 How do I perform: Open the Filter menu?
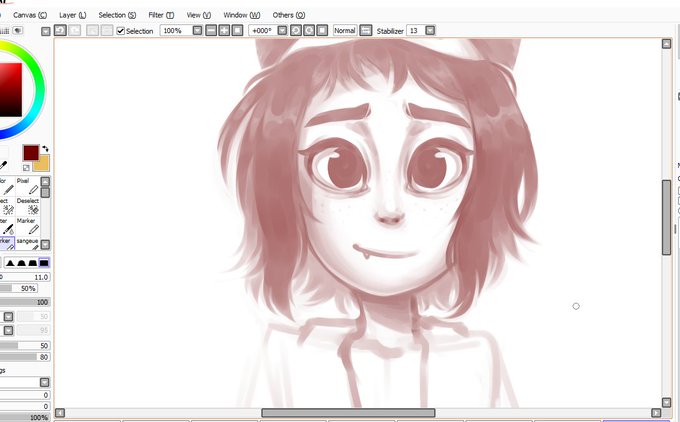coord(161,15)
